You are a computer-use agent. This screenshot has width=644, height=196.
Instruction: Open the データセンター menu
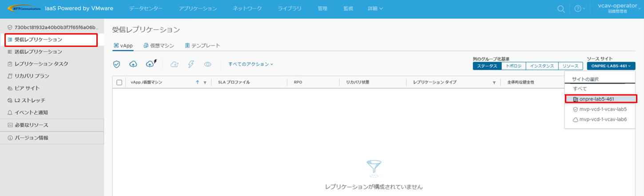click(146, 9)
